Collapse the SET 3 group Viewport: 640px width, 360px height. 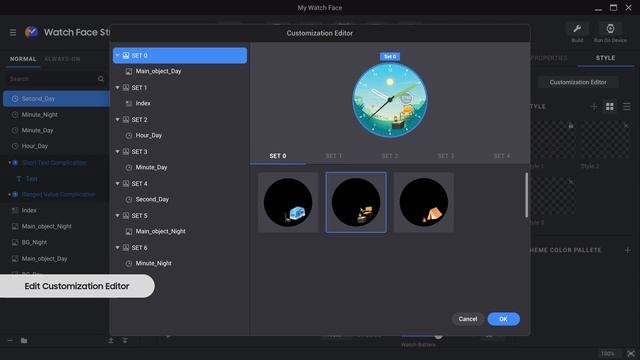[x=118, y=151]
